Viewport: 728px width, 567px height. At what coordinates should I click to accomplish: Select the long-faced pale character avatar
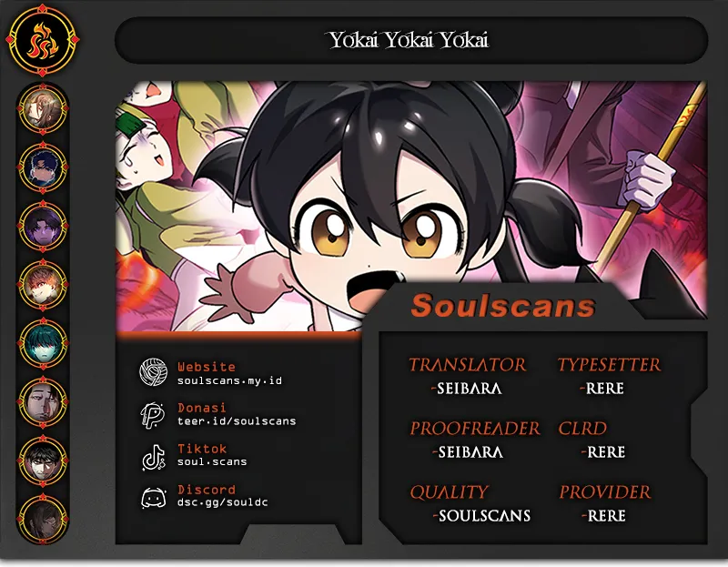point(43,402)
